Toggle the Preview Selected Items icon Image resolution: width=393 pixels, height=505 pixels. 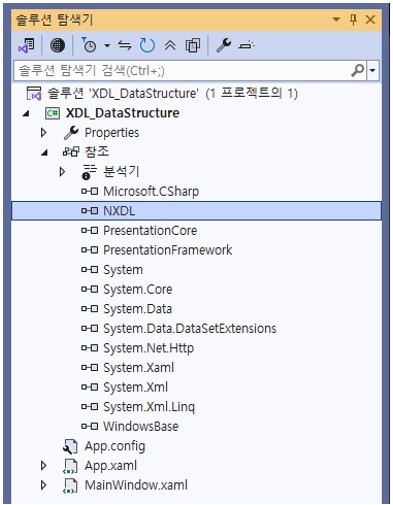[x=246, y=45]
